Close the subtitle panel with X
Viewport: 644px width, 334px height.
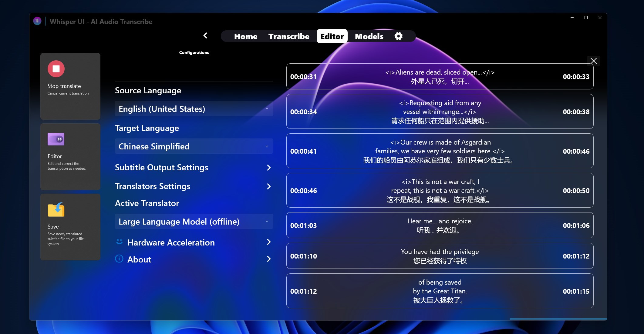point(593,61)
